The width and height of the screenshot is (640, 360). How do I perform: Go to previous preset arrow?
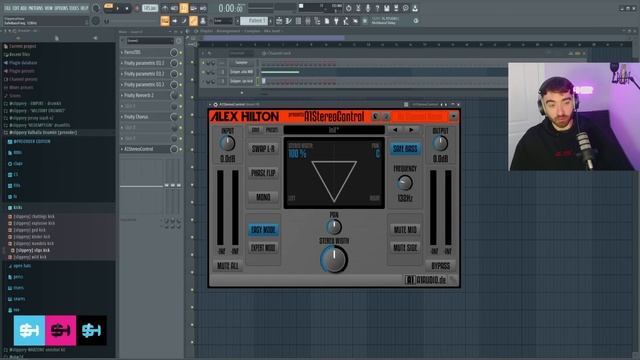pos(395,130)
